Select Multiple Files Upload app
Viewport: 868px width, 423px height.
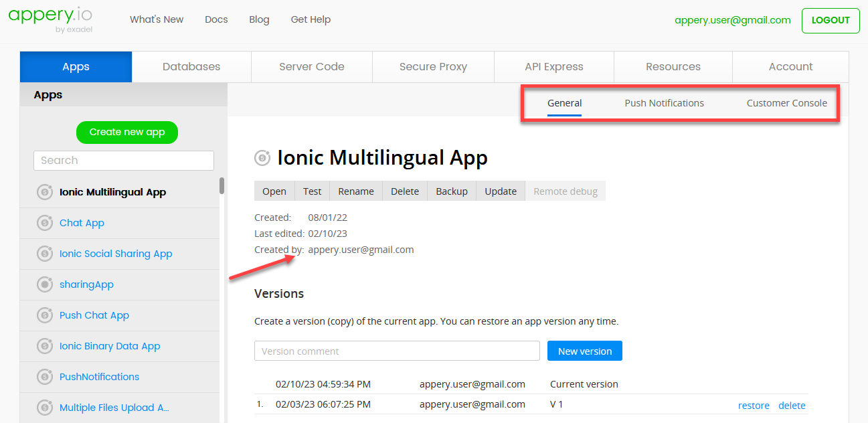coord(114,408)
